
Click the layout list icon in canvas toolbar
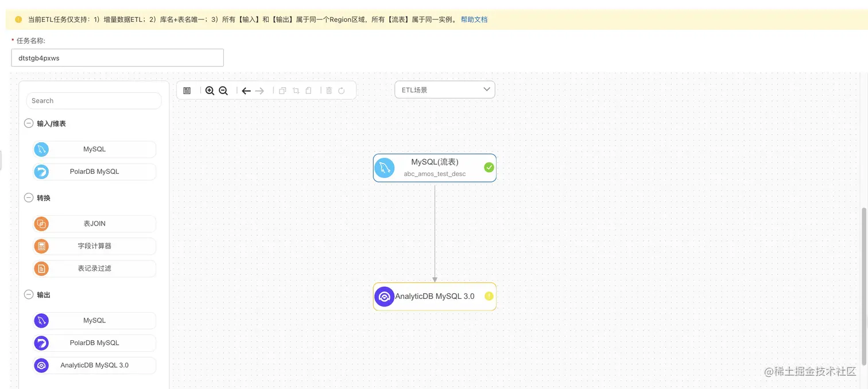click(187, 91)
